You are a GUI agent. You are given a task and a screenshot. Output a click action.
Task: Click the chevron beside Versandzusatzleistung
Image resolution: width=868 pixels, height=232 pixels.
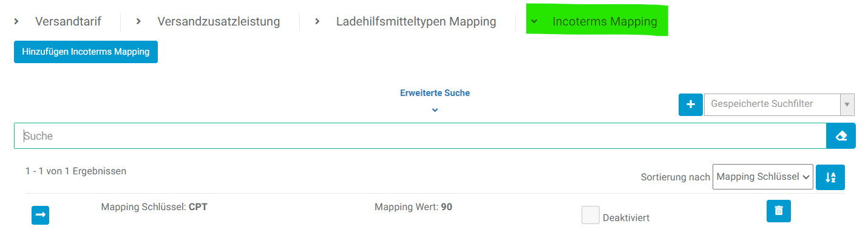click(x=138, y=21)
